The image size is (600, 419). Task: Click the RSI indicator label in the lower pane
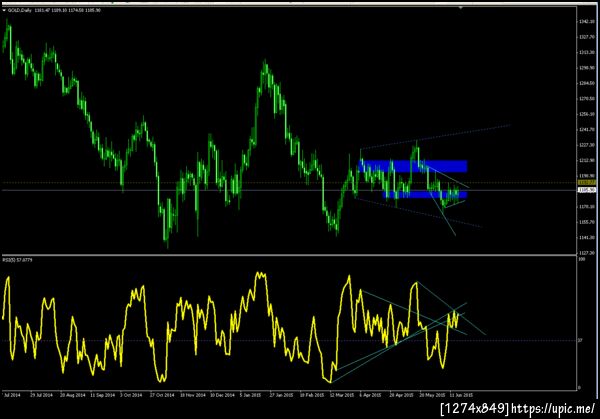pyautogui.click(x=18, y=260)
